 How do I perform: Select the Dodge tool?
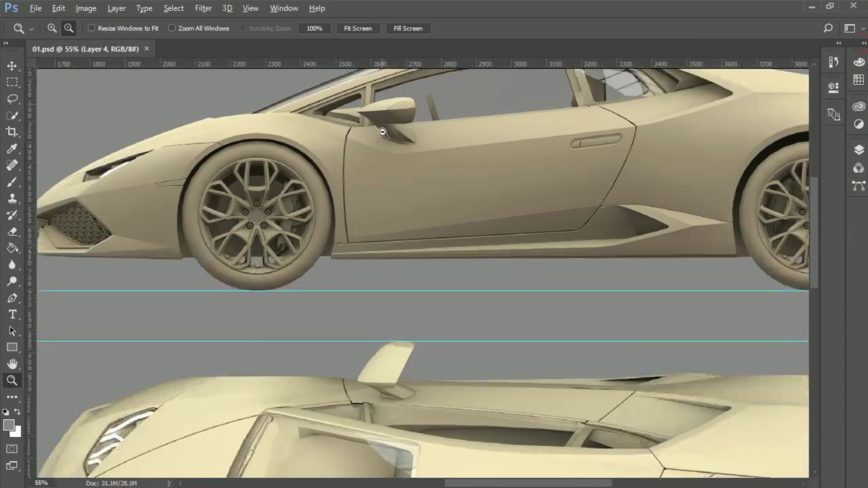[x=12, y=281]
